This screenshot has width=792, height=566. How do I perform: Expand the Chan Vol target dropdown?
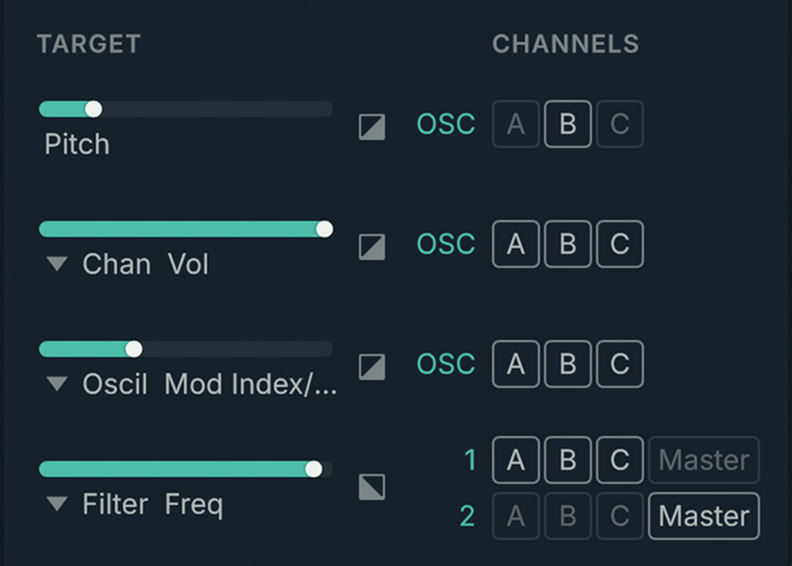point(59,265)
